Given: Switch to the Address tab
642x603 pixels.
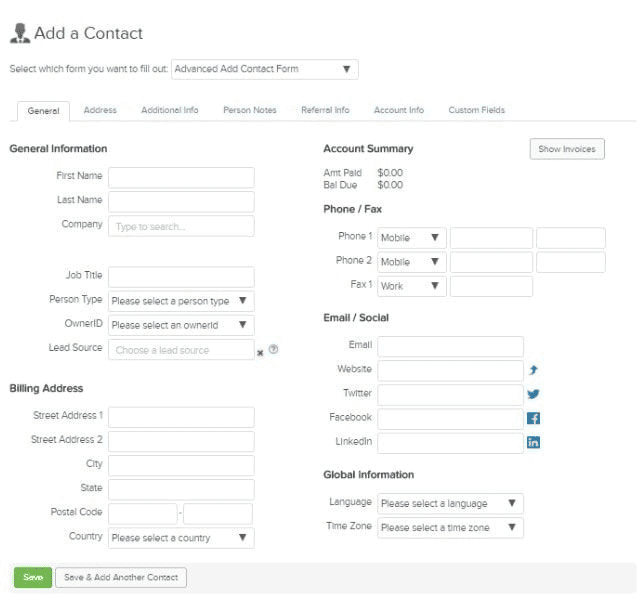Looking at the screenshot, I should pyautogui.click(x=100, y=110).
